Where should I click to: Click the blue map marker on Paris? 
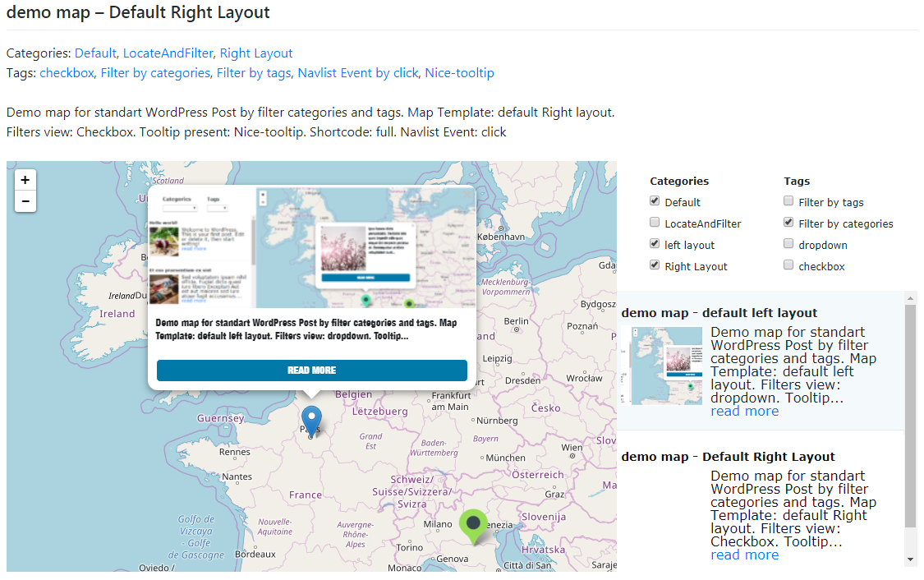tap(311, 421)
